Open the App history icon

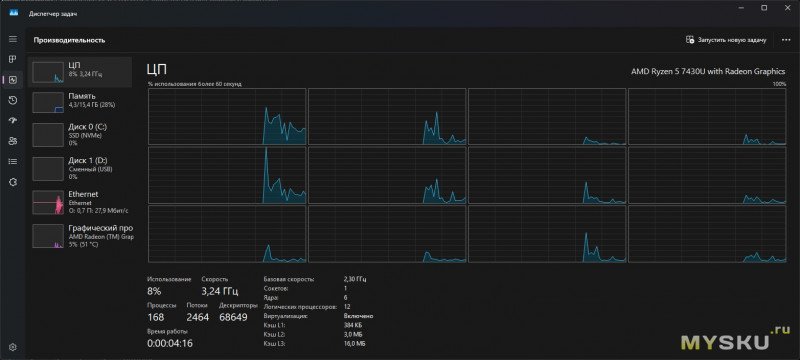(13, 100)
